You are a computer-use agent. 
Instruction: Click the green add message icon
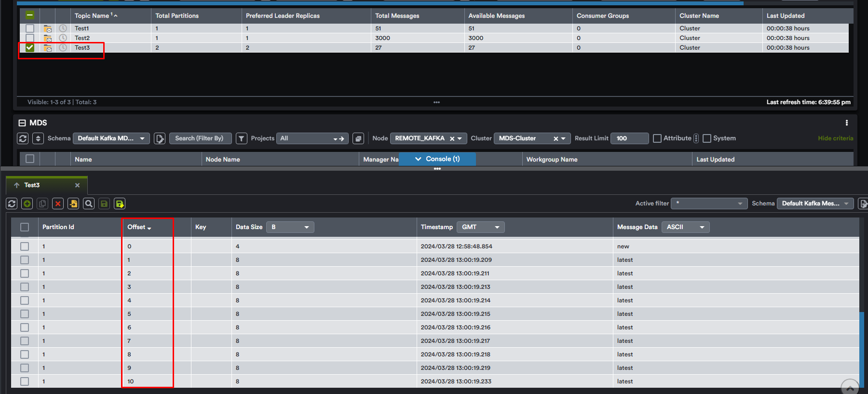click(x=27, y=204)
